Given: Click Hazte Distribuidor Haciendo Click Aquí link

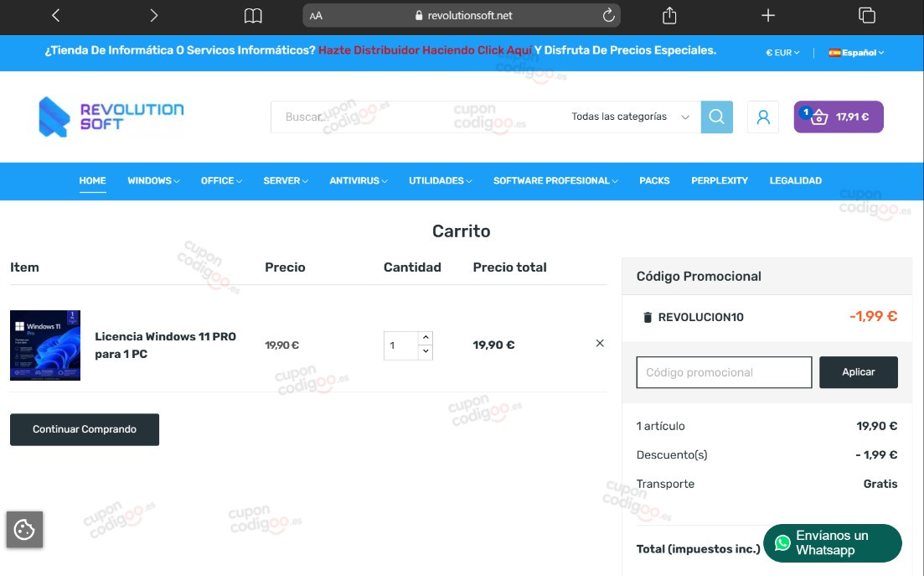Looking at the screenshot, I should [425, 50].
